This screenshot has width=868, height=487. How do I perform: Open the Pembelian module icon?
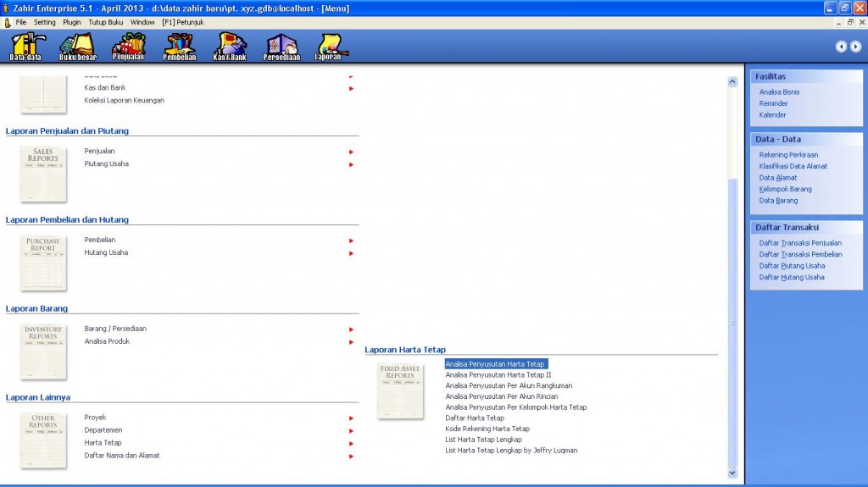[x=179, y=47]
